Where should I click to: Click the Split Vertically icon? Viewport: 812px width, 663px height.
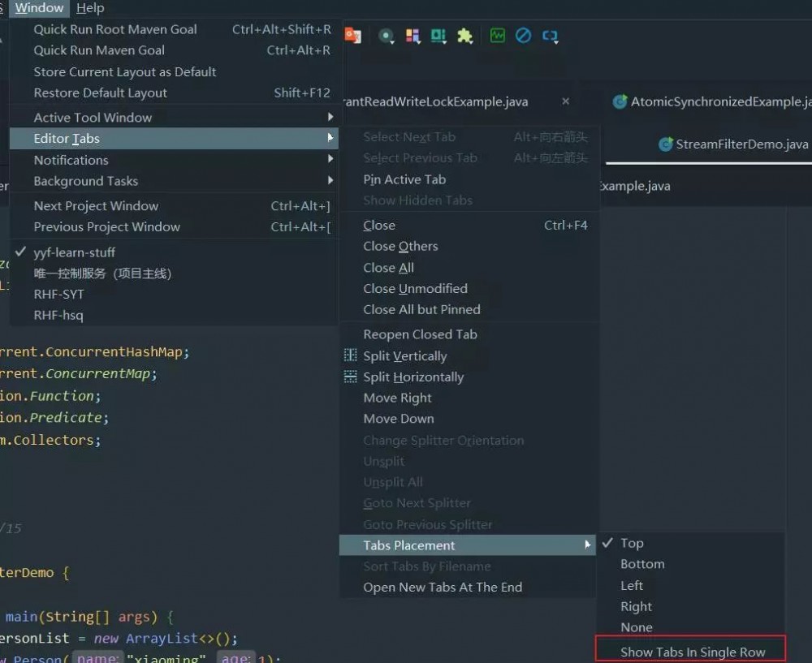[x=352, y=355]
